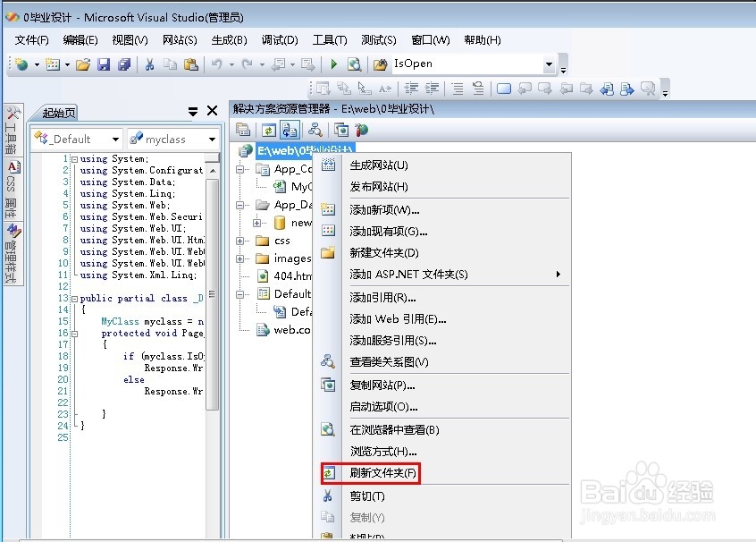The height and width of the screenshot is (542, 756).
Task: Open the 工具(T) menu
Action: click(330, 40)
